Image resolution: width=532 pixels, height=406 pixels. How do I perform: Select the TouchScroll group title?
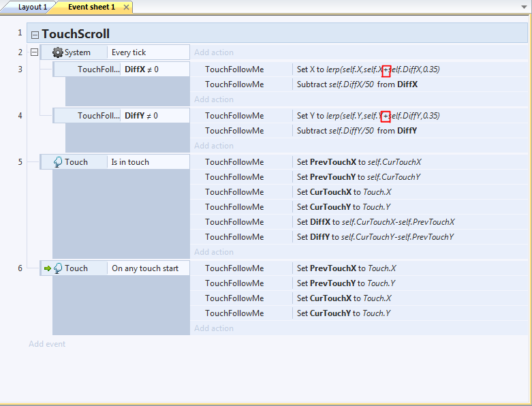(x=76, y=34)
